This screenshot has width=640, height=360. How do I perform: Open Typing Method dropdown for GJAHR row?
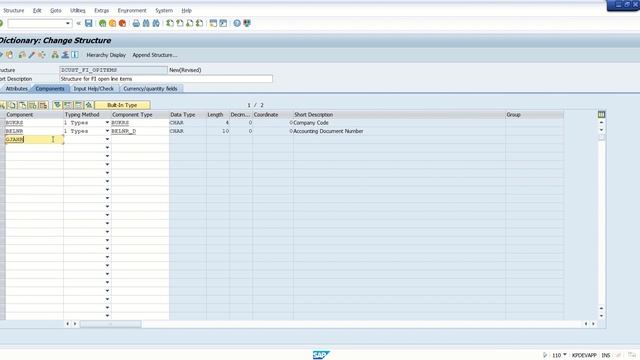click(107, 139)
